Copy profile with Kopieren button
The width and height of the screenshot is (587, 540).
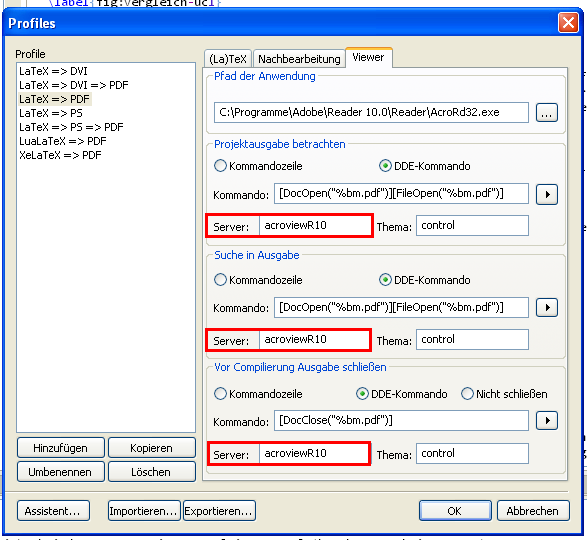[x=152, y=448]
